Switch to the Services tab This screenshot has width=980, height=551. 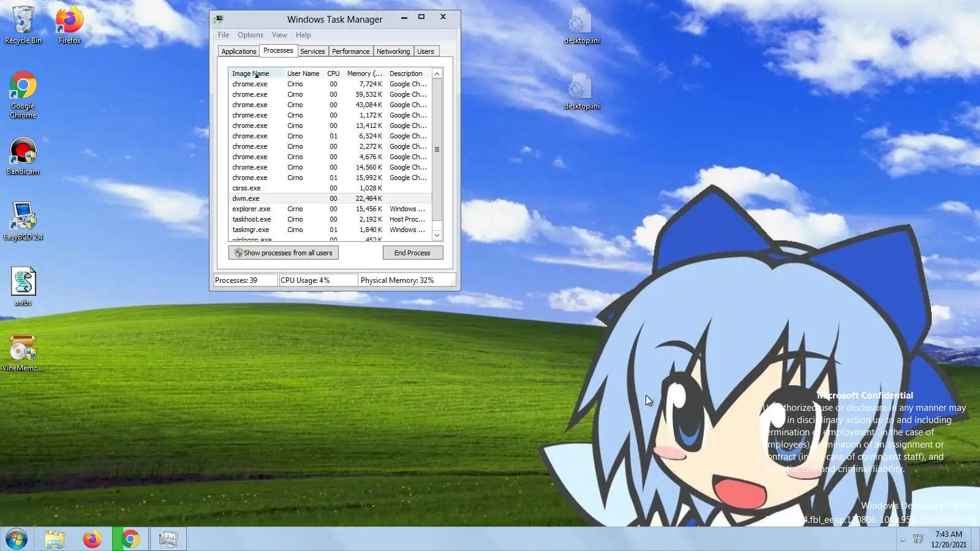(x=312, y=51)
